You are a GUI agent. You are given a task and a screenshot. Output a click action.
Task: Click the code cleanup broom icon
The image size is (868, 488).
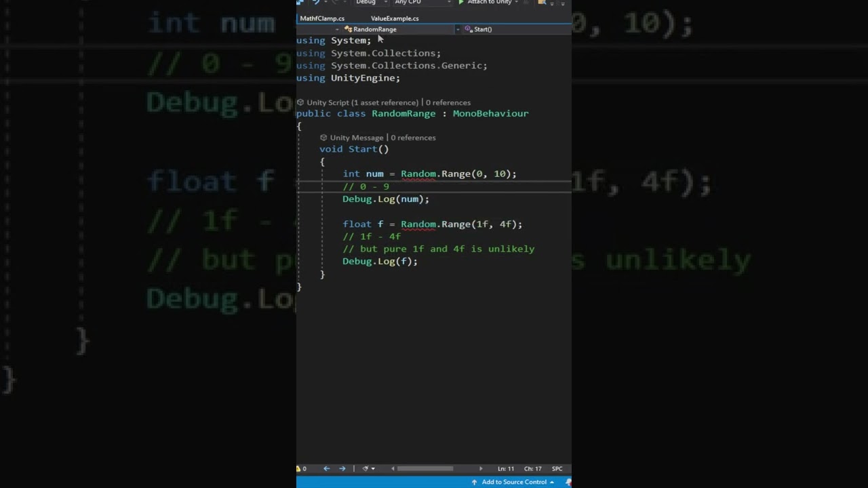pyautogui.click(x=366, y=468)
